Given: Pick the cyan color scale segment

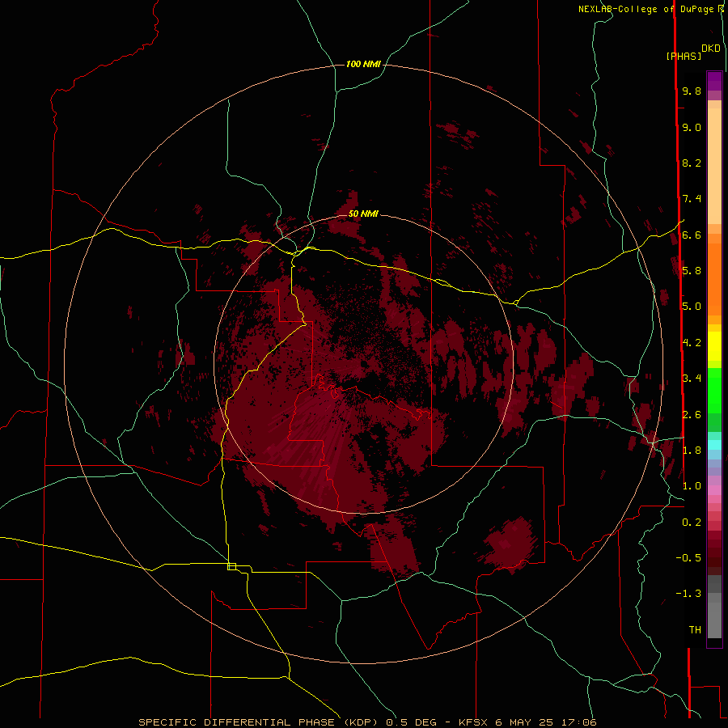Looking at the screenshot, I should (x=714, y=445).
